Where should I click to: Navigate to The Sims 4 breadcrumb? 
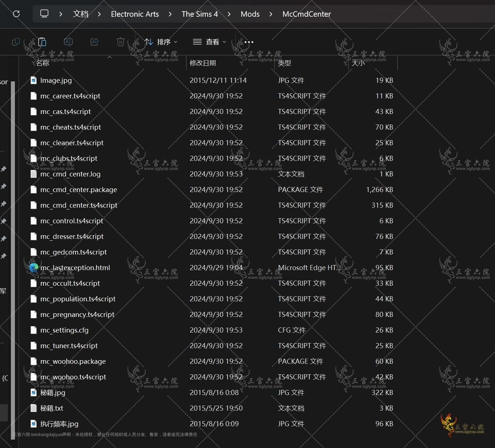pos(200,14)
